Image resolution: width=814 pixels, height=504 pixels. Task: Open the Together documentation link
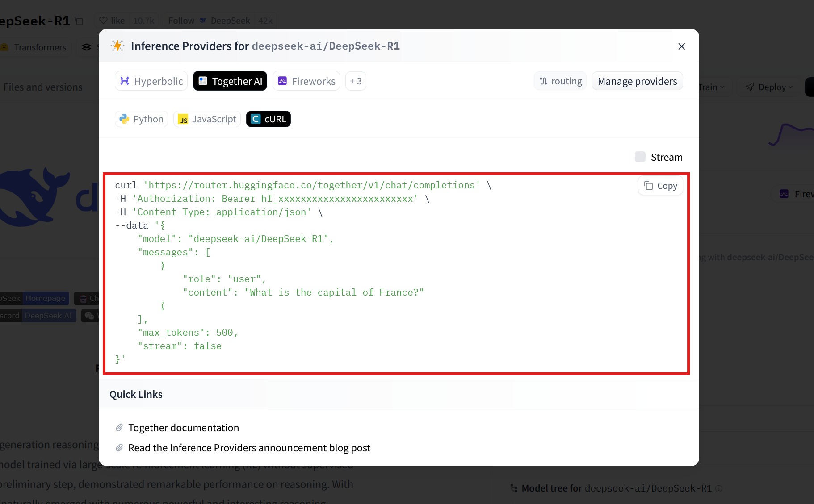pos(184,428)
